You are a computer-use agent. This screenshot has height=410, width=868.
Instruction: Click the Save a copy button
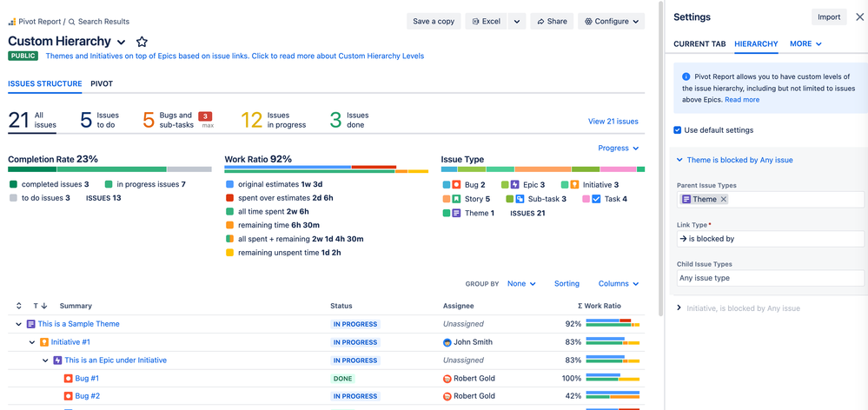[434, 22]
